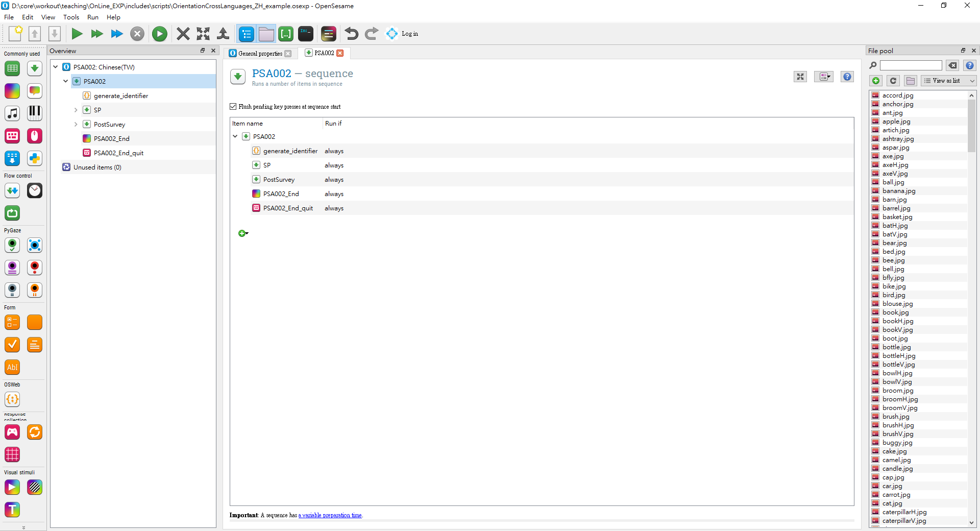Open the Edit menu
The image size is (980, 531).
[x=28, y=17]
